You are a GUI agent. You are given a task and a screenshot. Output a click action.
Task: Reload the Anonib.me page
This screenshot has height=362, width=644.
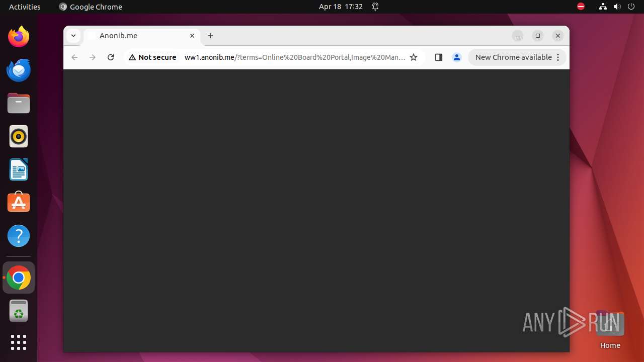(x=111, y=57)
